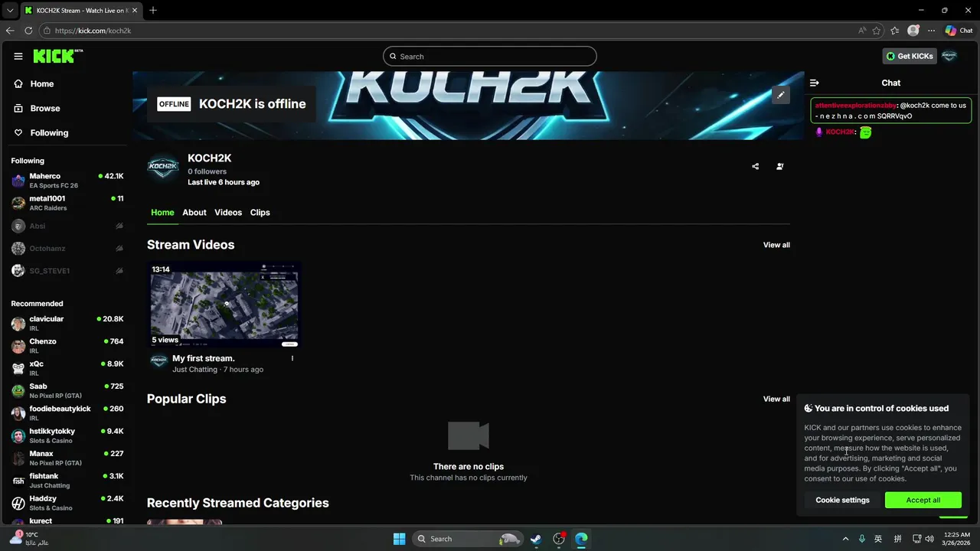980x551 pixels.
Task: Open Saab channel in Recommended
Action: coord(67,390)
